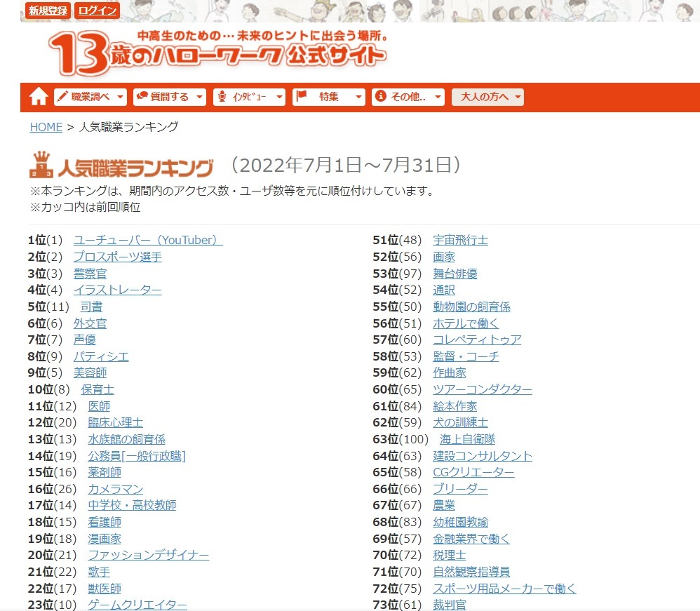Click the ログイン button
The height and width of the screenshot is (611, 700).
coord(97,11)
